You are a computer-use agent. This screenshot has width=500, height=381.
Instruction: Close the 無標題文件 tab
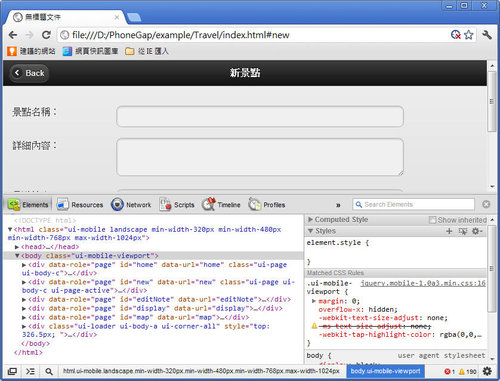(117, 17)
